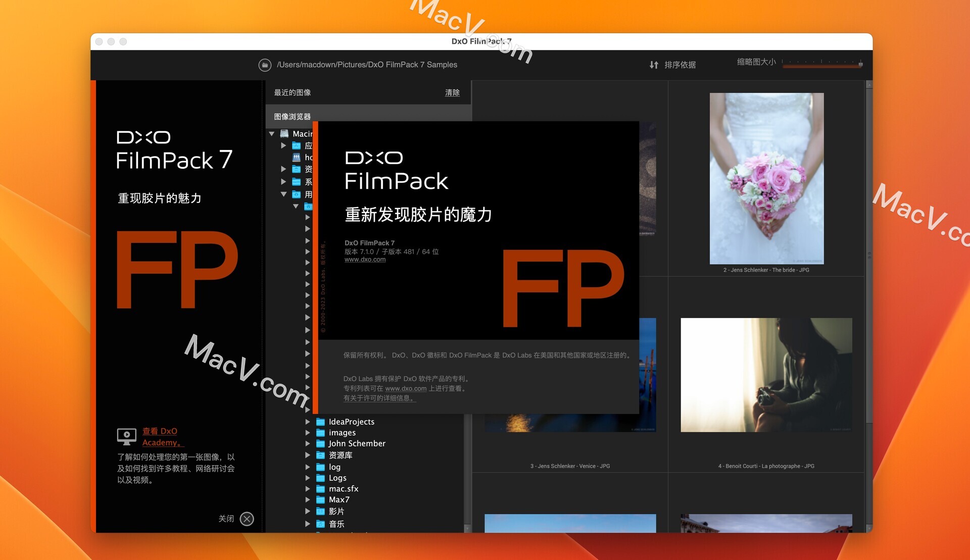
Task: Select the IdeaProjects folder icon
Action: pos(320,422)
